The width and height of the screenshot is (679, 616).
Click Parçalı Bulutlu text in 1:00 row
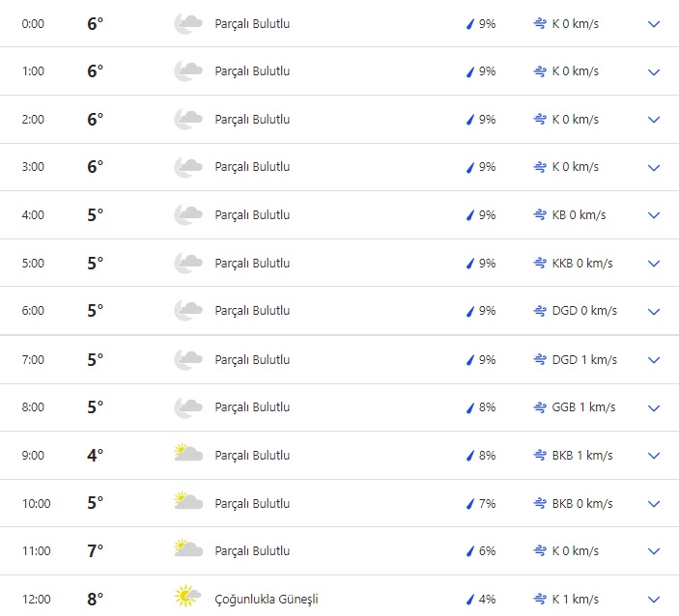coord(252,71)
